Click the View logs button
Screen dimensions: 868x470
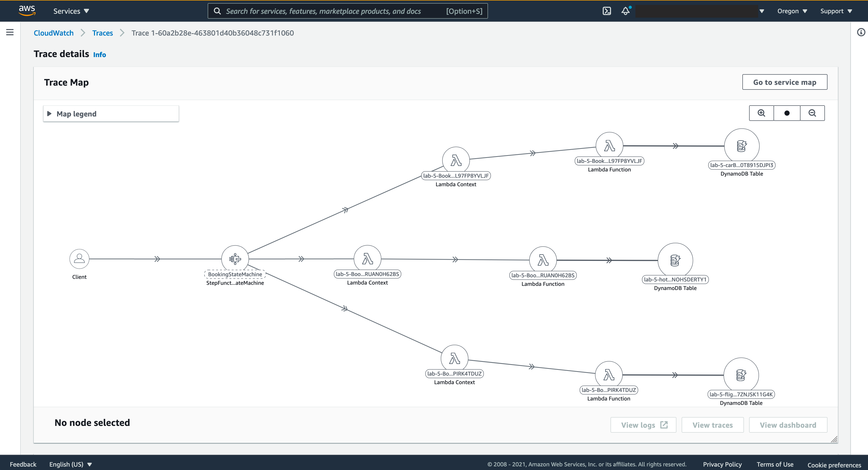point(643,425)
